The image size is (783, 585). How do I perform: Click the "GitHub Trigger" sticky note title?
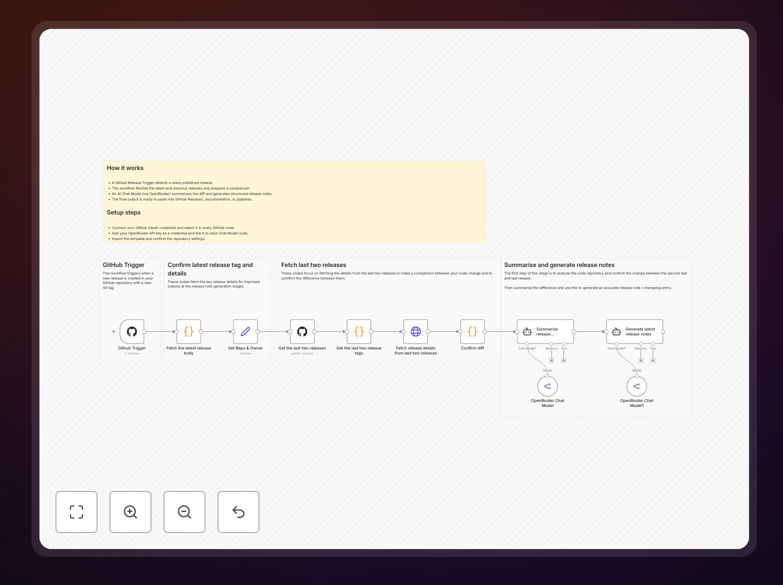click(x=123, y=265)
